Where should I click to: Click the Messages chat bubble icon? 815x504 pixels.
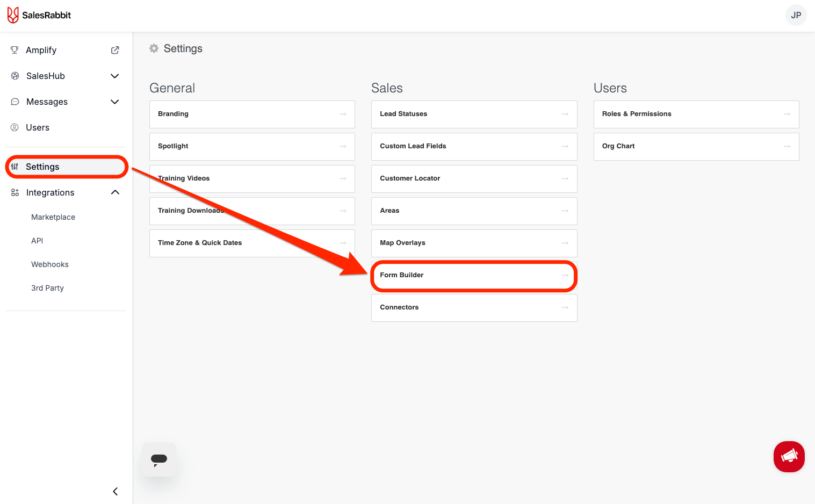tap(15, 102)
